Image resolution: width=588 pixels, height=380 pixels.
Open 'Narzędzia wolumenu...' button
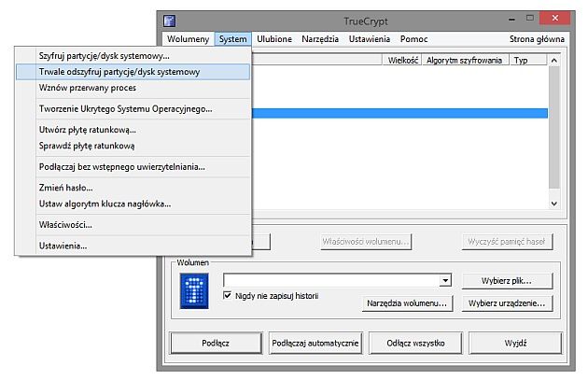coord(407,303)
